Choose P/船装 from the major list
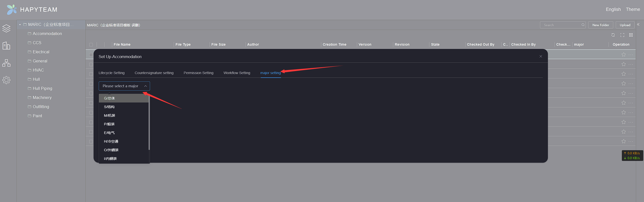Viewport: 644px width, 202px height. click(x=124, y=124)
